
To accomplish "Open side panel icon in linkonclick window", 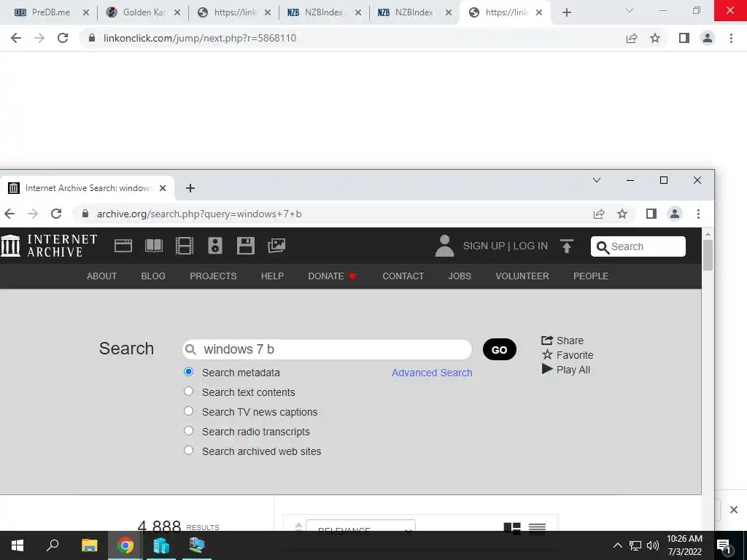I will 684,38.
